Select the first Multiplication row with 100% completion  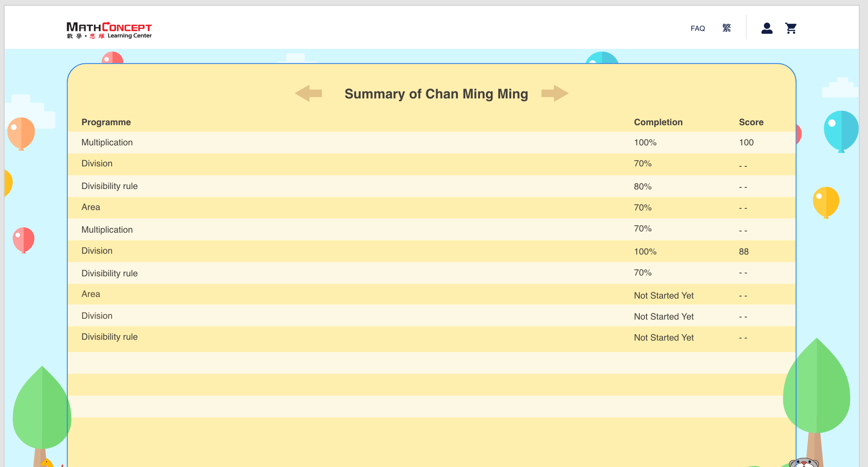coord(107,142)
